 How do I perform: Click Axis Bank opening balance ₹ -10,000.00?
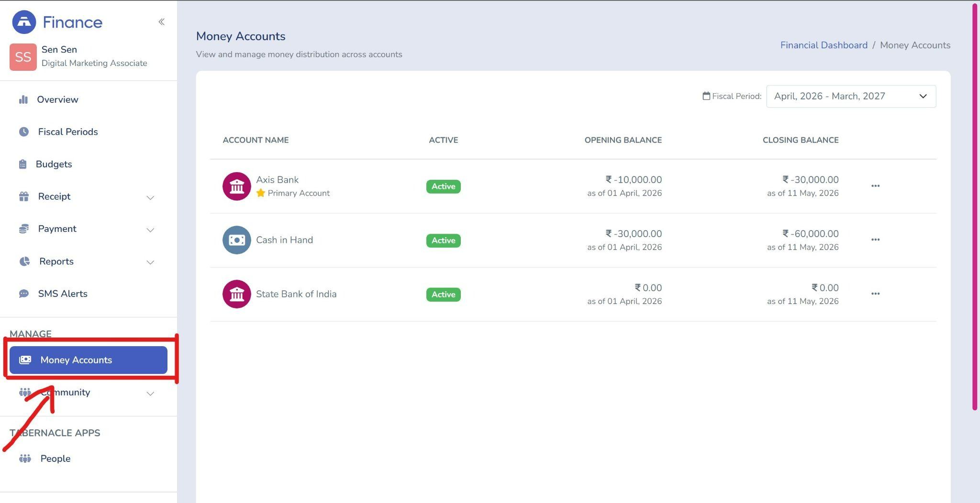tap(634, 180)
